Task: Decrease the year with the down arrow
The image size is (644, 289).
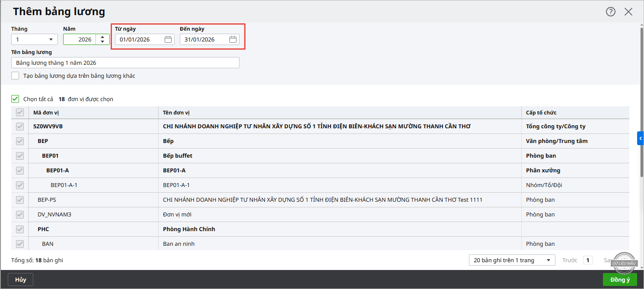Action: point(102,42)
